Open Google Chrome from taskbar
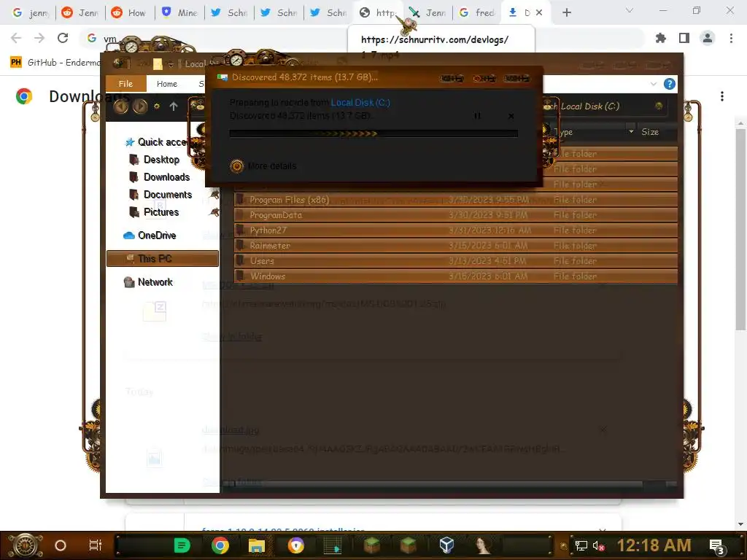This screenshot has width=747, height=560. [x=220, y=545]
